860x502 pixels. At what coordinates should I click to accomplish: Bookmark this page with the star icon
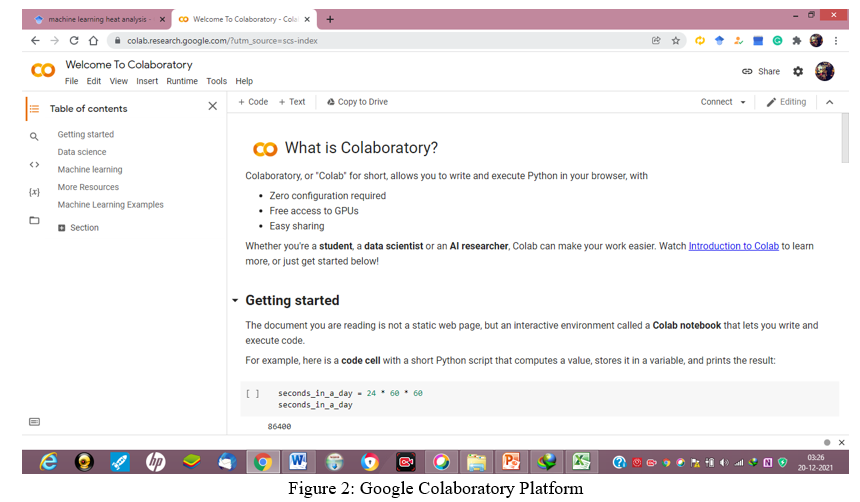pyautogui.click(x=676, y=41)
